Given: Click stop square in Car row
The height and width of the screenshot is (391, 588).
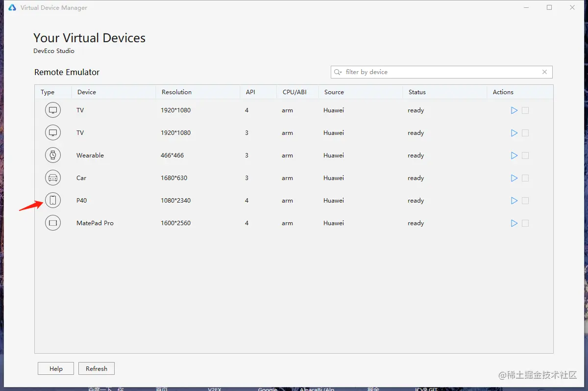Looking at the screenshot, I should [525, 178].
